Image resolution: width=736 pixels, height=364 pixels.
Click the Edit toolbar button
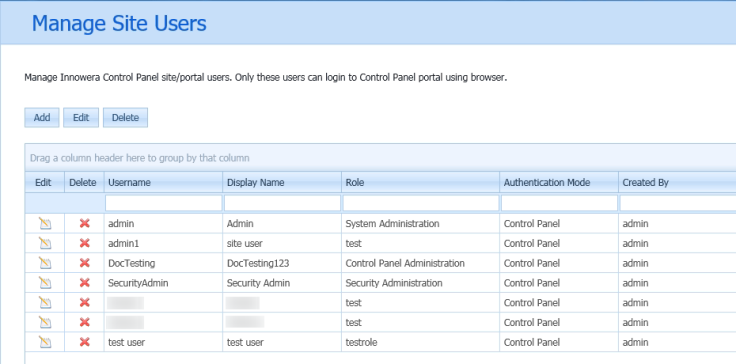[x=81, y=117]
